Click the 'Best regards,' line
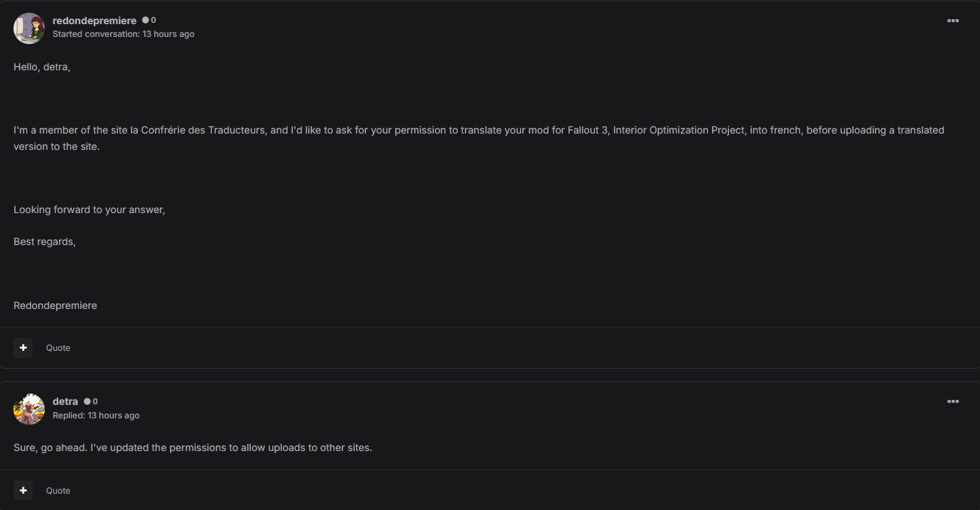This screenshot has height=510, width=980. coord(45,242)
